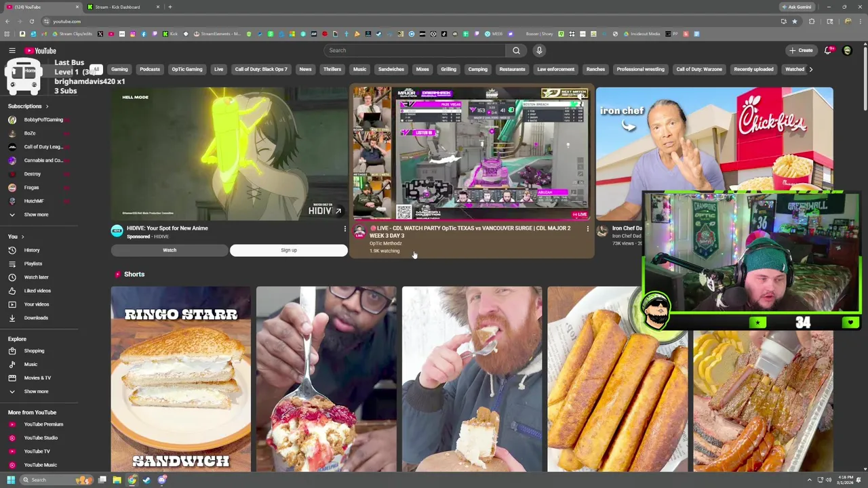Open more options on HIDIVE ad

344,229
